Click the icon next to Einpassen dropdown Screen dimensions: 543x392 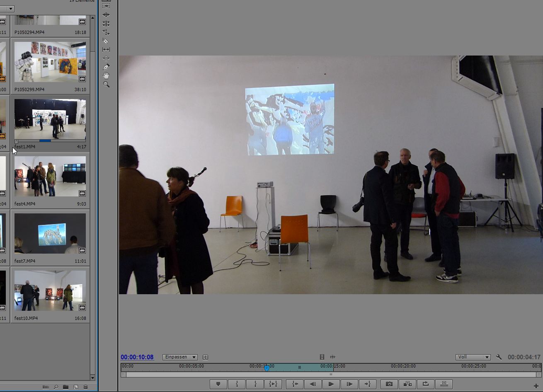pyautogui.click(x=205, y=357)
